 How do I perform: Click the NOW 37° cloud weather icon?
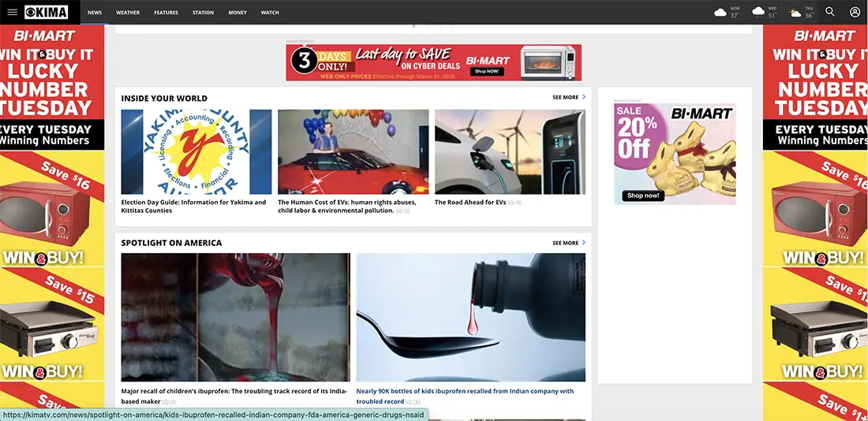[x=720, y=12]
